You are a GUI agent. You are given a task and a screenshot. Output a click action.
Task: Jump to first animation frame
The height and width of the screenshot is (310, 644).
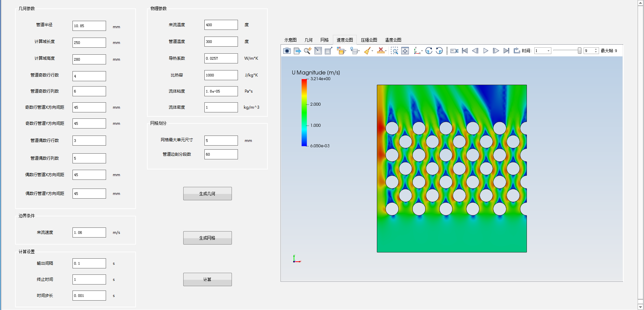465,51
